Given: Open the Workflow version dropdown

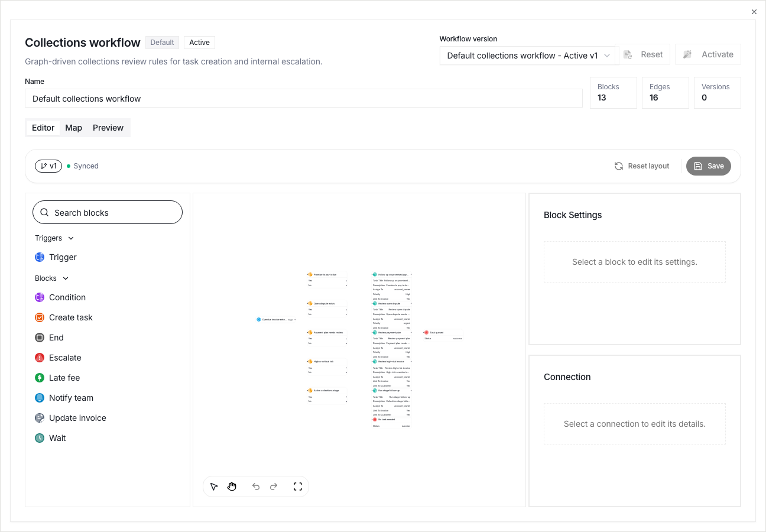Looking at the screenshot, I should pyautogui.click(x=528, y=56).
